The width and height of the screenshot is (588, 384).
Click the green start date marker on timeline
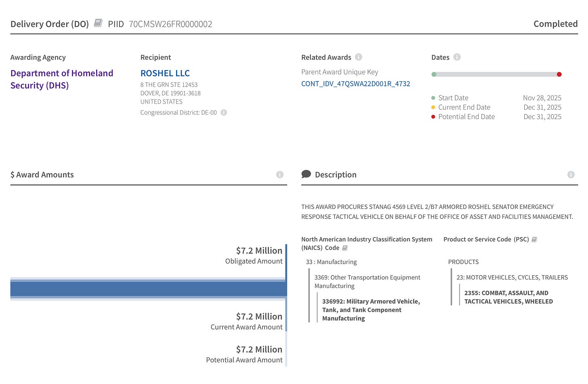(x=434, y=74)
